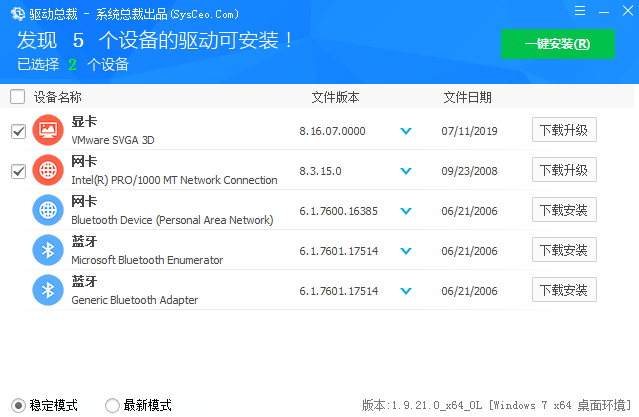
Task: Click the Intel PRO/1000 network card icon
Action: click(47, 170)
